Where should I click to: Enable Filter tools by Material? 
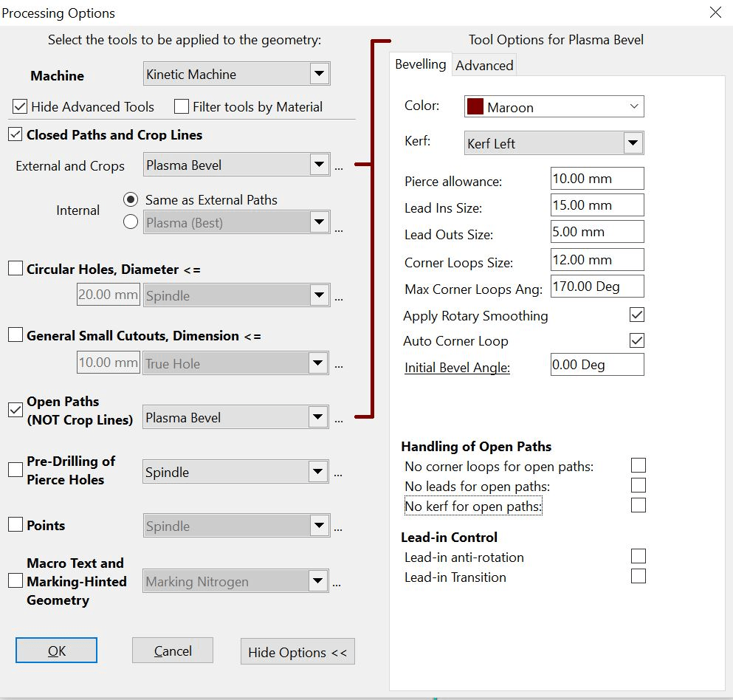[181, 106]
